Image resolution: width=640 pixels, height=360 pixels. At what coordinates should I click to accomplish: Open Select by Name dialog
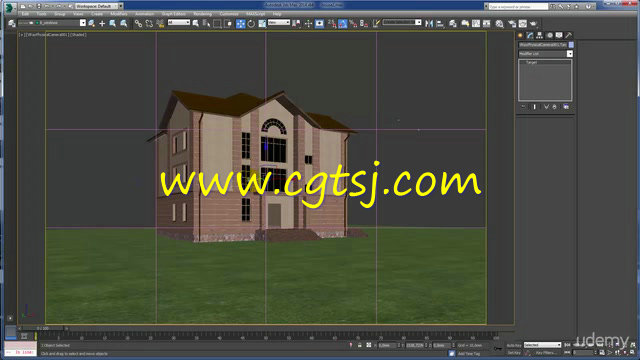pyautogui.click(x=207, y=24)
